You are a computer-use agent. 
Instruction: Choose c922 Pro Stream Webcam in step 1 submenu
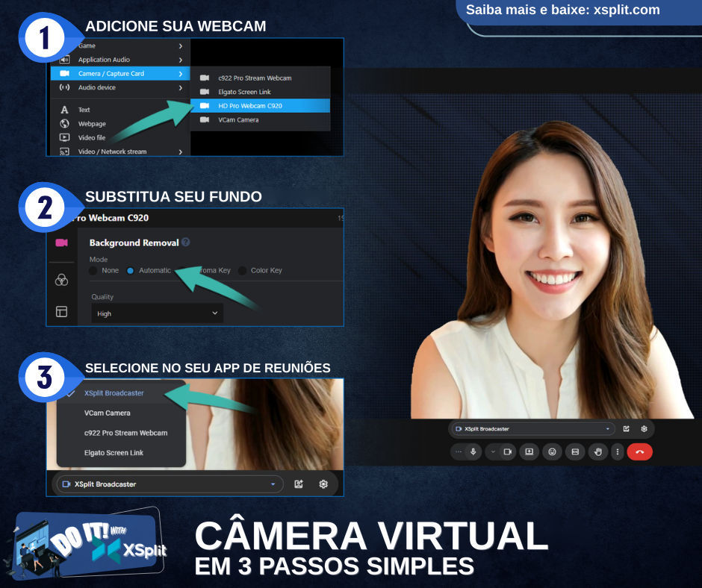261,78
